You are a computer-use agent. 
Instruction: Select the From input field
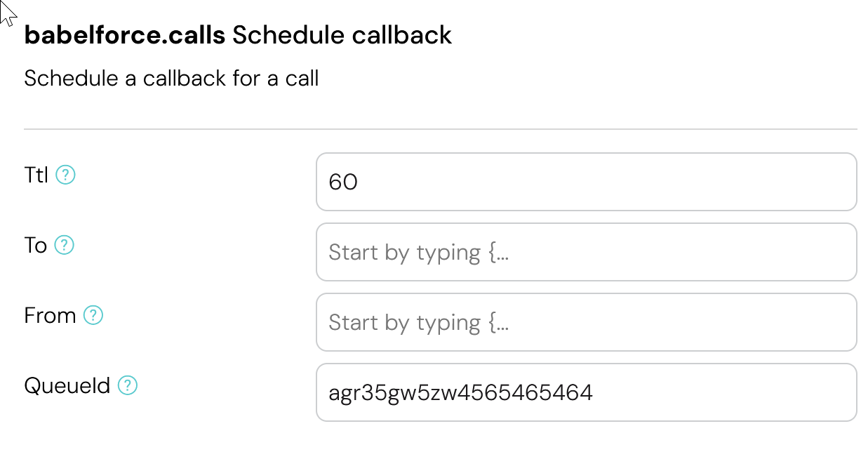point(586,322)
